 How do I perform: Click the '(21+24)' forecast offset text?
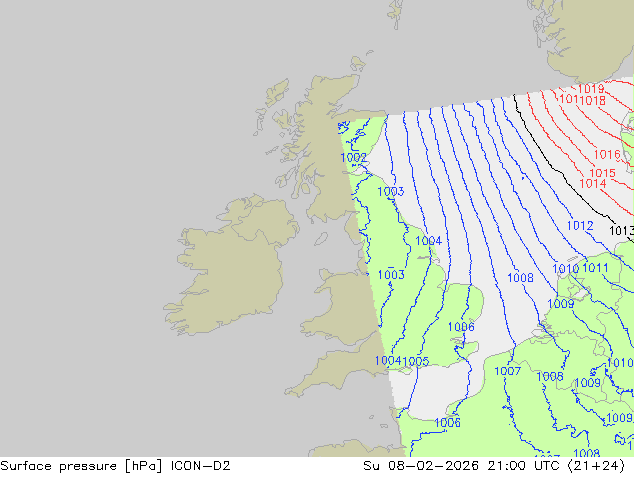click(x=596, y=466)
